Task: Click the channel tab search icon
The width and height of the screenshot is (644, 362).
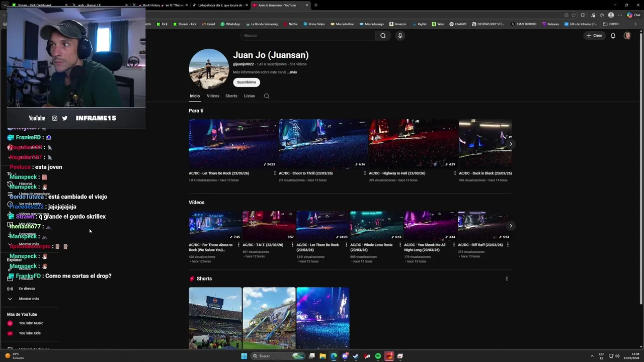Action: click(x=267, y=96)
